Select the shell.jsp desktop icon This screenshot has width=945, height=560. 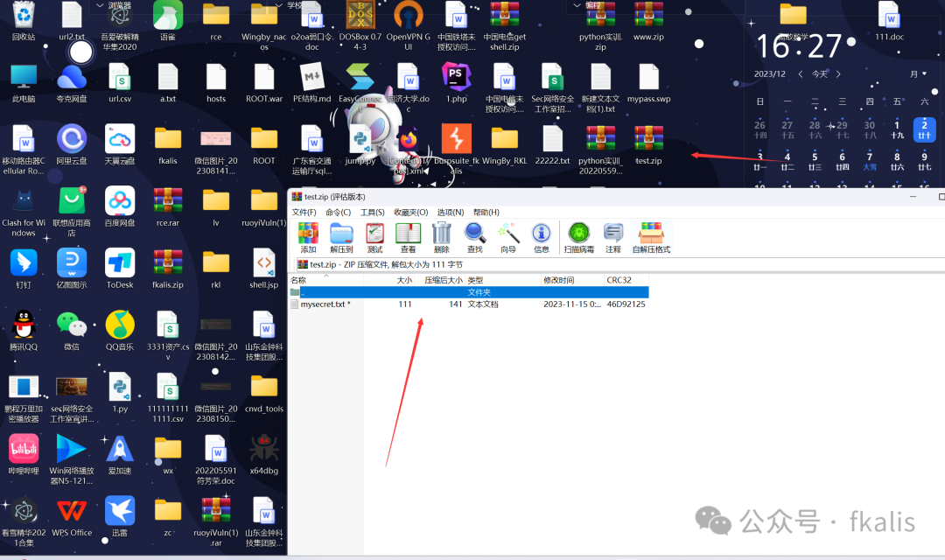tap(264, 269)
